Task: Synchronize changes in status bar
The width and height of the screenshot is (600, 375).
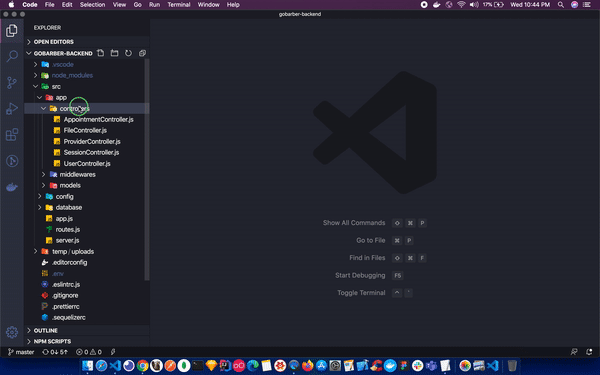Action: click(55, 352)
